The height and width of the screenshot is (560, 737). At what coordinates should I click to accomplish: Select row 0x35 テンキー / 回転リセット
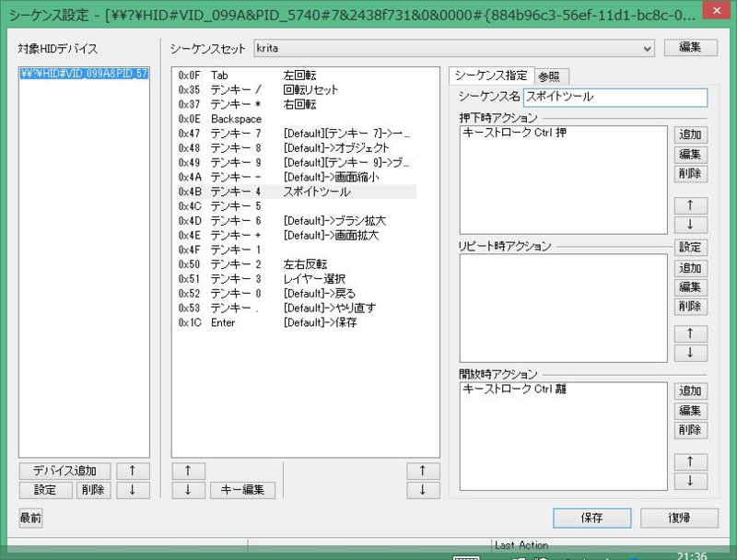[x=296, y=89]
